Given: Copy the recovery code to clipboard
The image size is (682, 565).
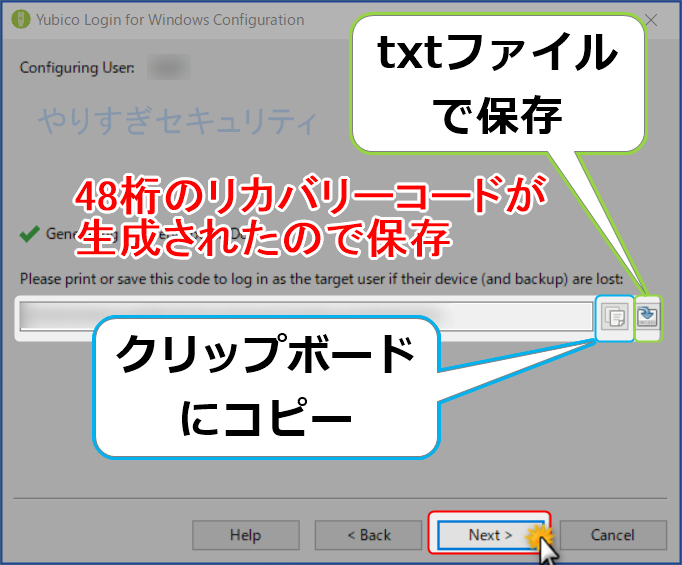Looking at the screenshot, I should [615, 317].
